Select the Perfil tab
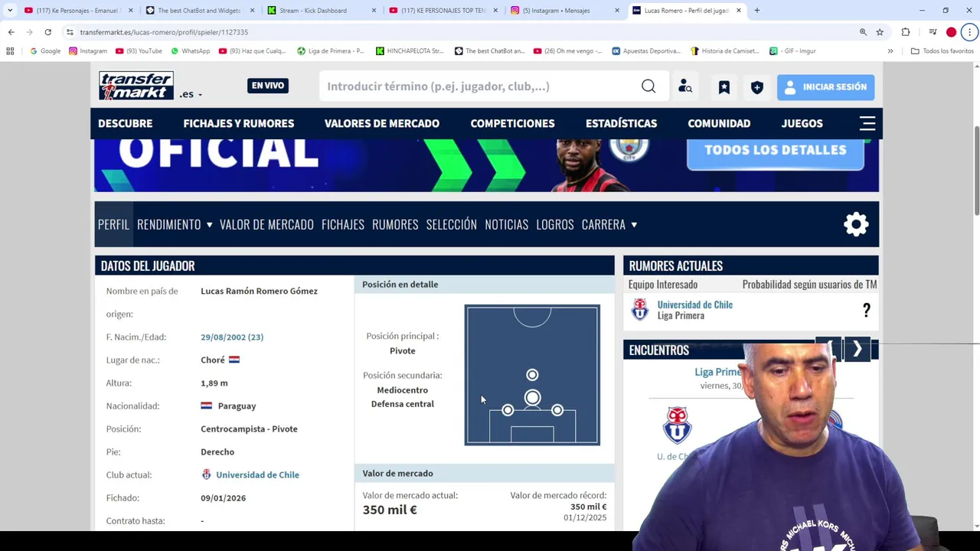980x551 pixels. coord(113,224)
